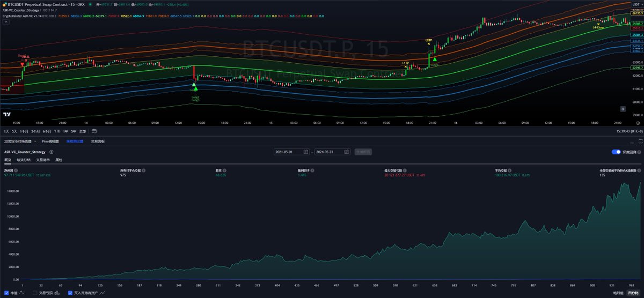Click the info icon beside 全部交易的平均持仓K线根数
Screen dimensions: 644x298
coord(639,170)
